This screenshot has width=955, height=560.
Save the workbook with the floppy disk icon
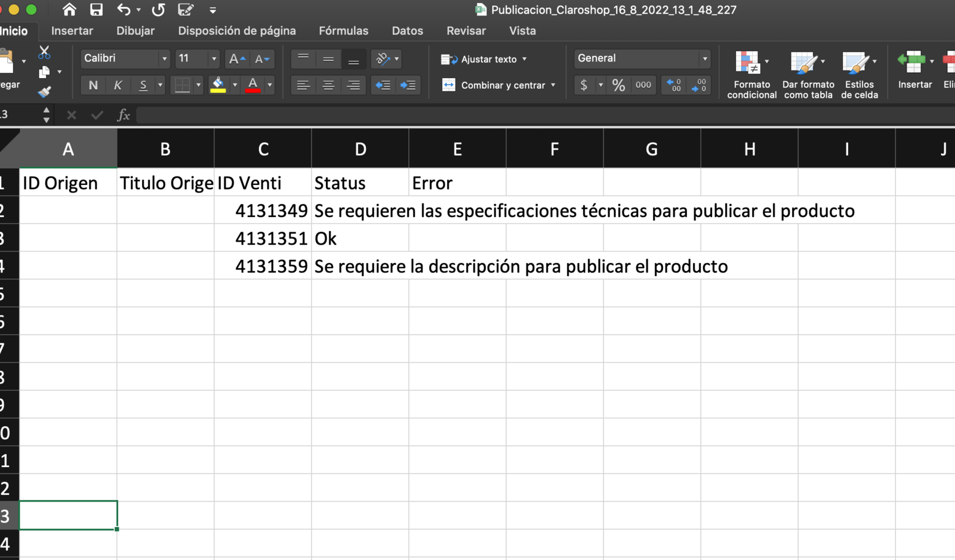[96, 10]
